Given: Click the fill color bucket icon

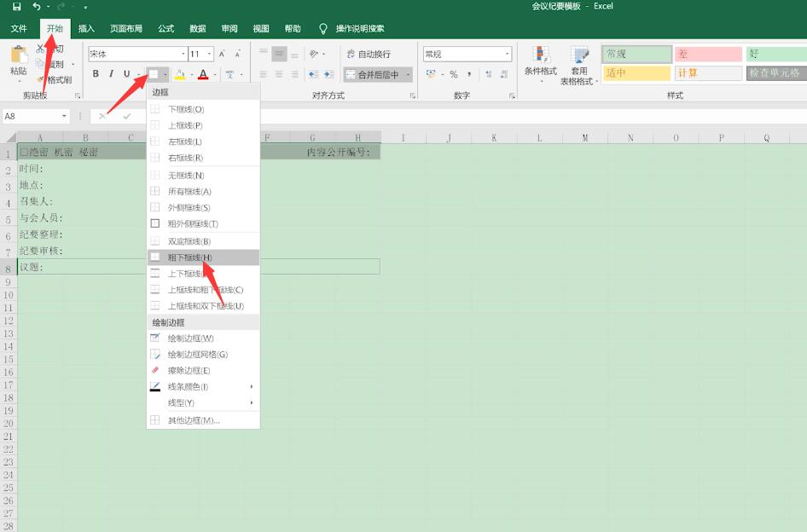Looking at the screenshot, I should 180,75.
